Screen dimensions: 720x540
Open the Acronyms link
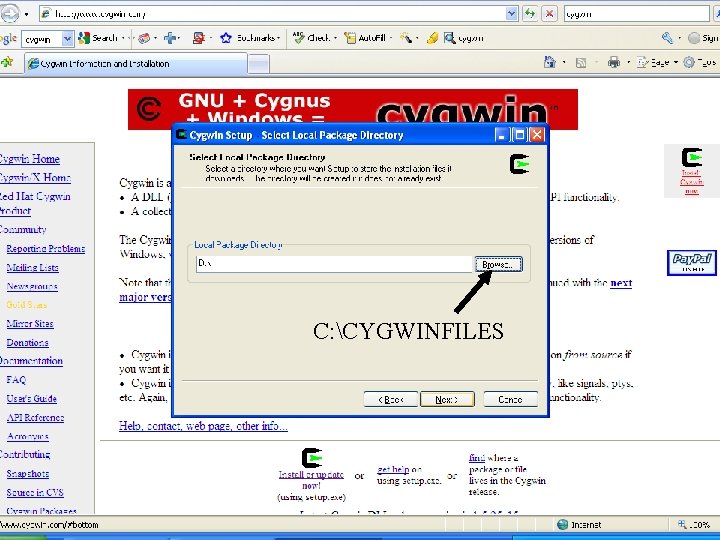pos(28,436)
